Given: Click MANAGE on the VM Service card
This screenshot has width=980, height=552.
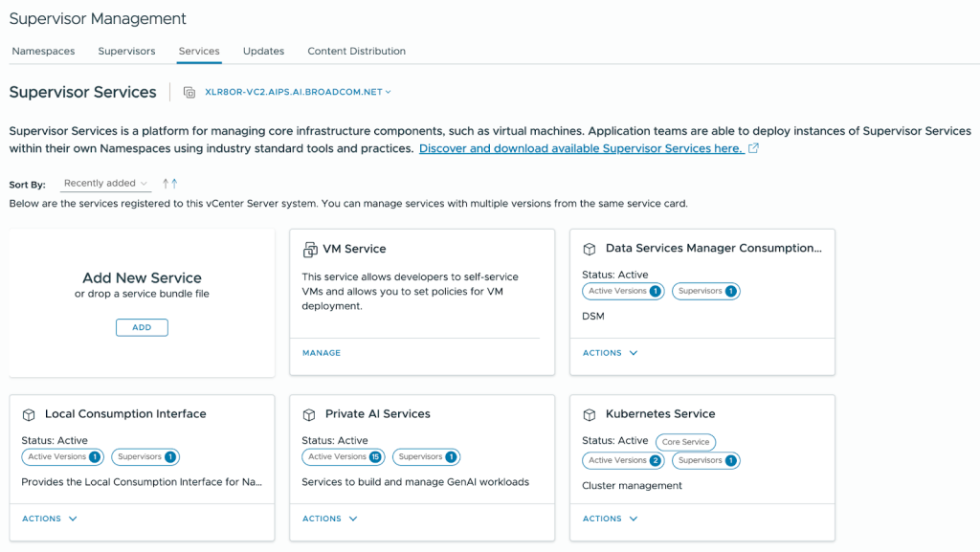Looking at the screenshot, I should click(321, 353).
